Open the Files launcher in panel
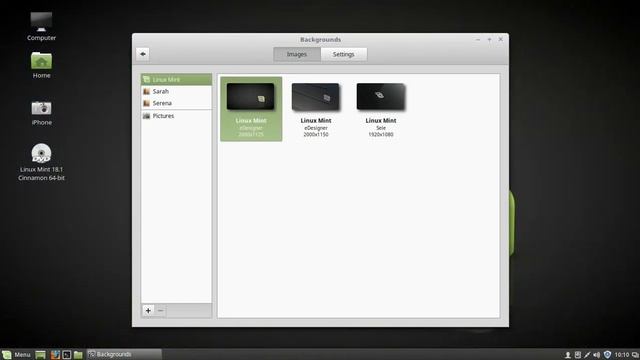 78,354
